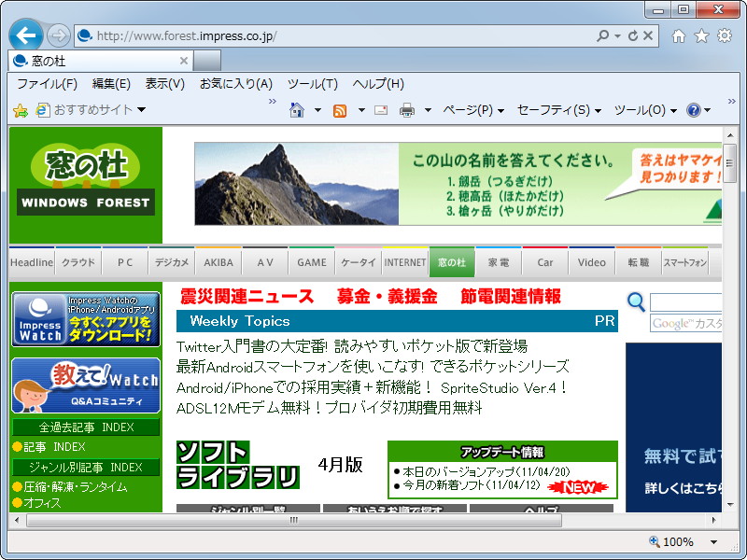
Task: Select the デジカメ navigation tab
Action: pos(172,262)
